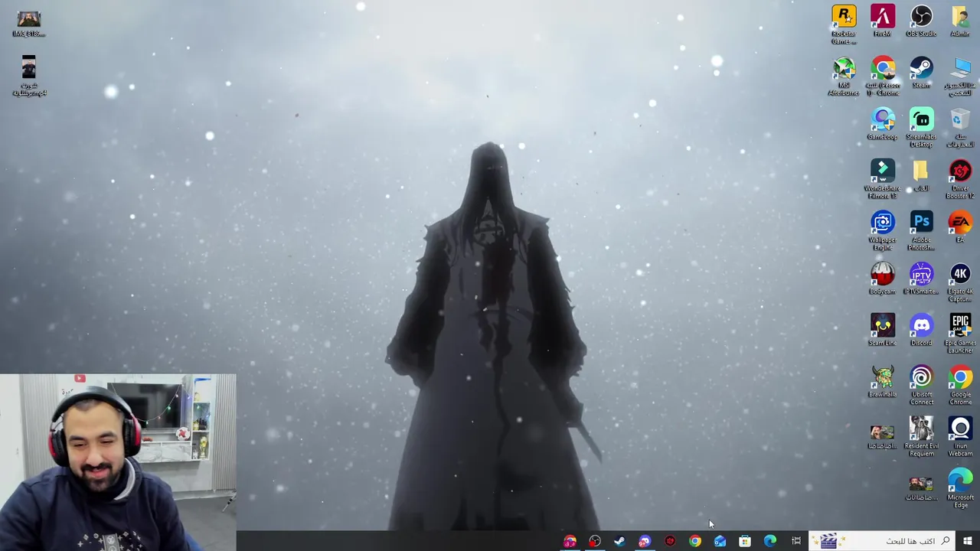Open Wondershare Filmora 13 shortcut

[x=882, y=179]
